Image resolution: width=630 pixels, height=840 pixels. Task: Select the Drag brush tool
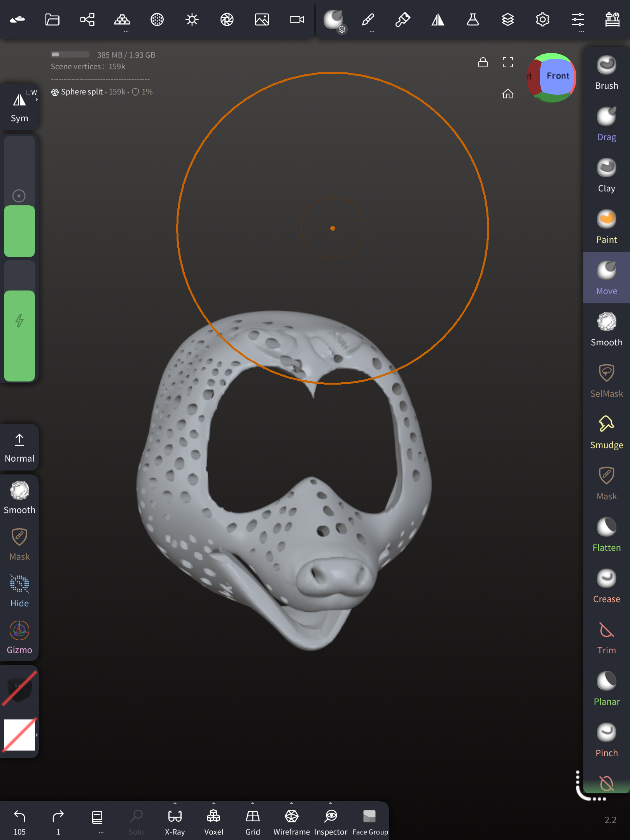coord(606,124)
